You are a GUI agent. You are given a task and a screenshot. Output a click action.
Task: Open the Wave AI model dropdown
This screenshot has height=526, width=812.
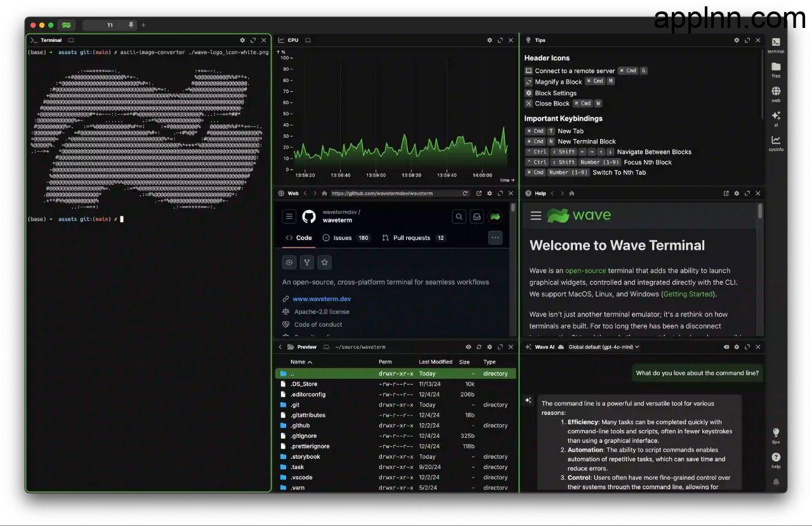pos(604,347)
